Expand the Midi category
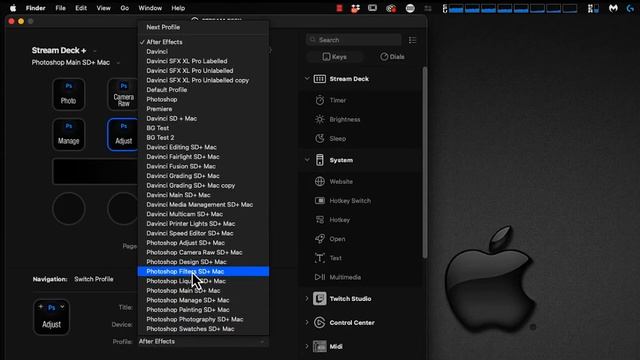 (307, 346)
